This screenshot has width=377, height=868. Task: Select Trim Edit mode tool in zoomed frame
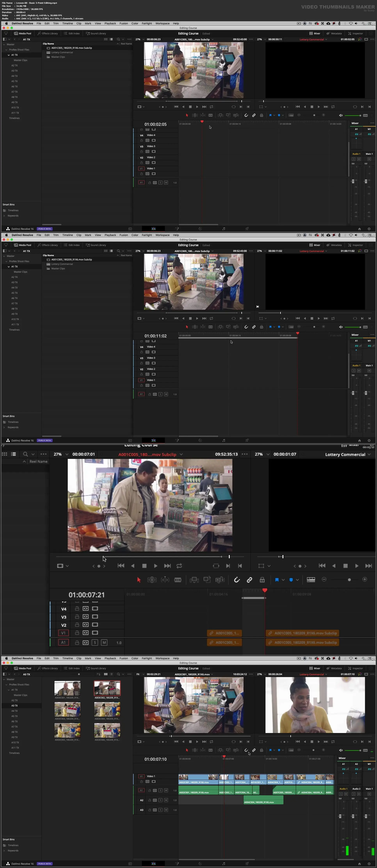[152, 580]
